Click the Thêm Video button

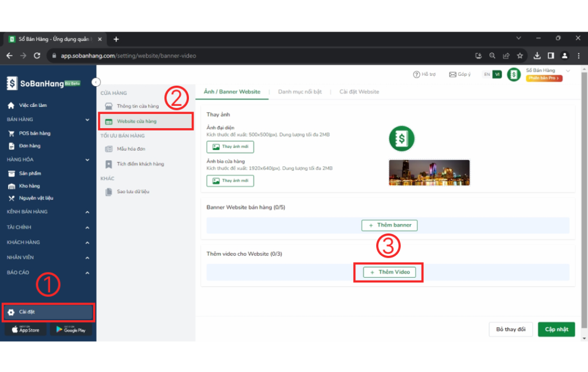click(x=389, y=272)
